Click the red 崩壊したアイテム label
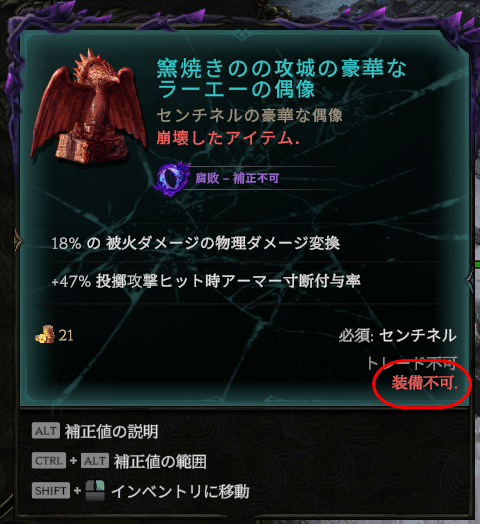This screenshot has width=480, height=524. [228, 138]
